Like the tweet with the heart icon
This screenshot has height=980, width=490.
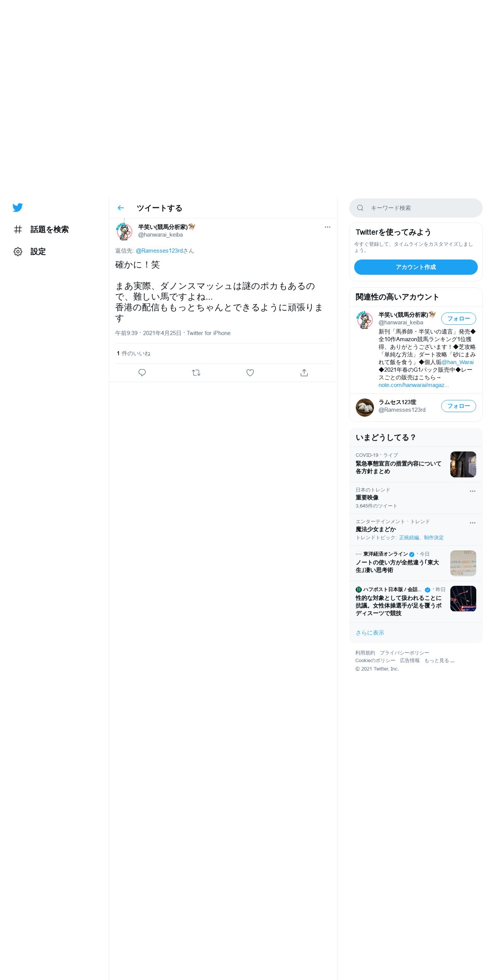point(250,373)
